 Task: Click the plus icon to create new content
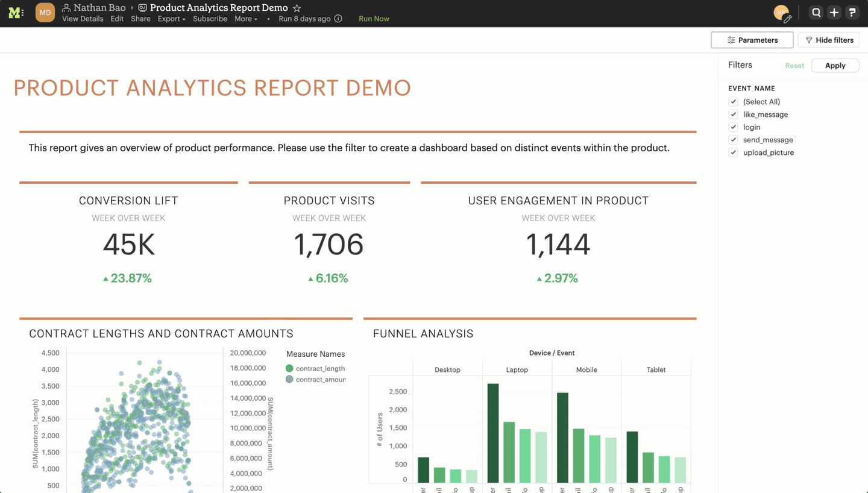[834, 12]
